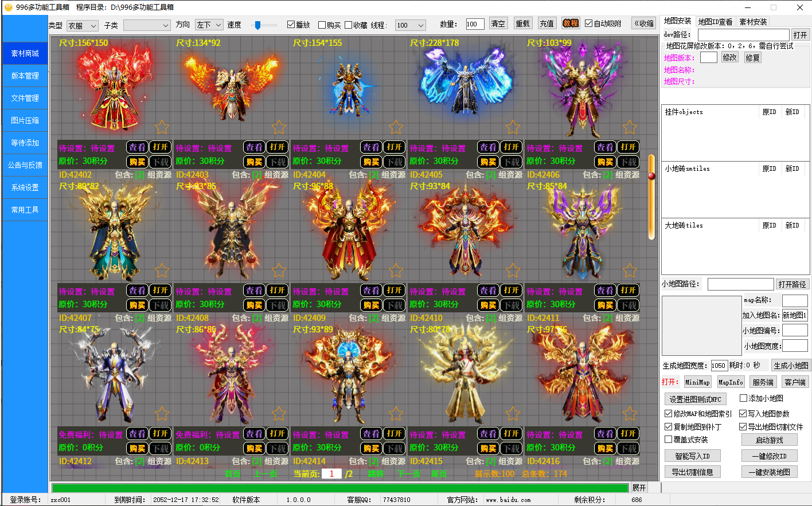The height and width of the screenshot is (506, 812).
Task: Click the 展开 expand button
Action: pyautogui.click(x=639, y=488)
